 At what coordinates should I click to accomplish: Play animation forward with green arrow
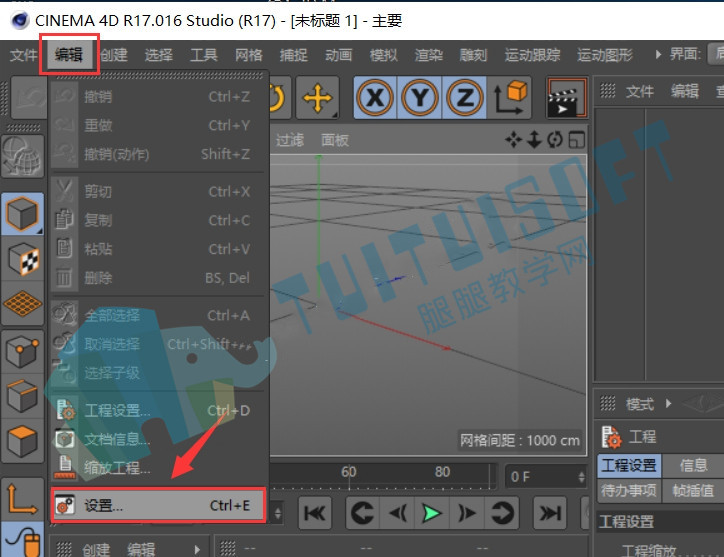point(432,513)
